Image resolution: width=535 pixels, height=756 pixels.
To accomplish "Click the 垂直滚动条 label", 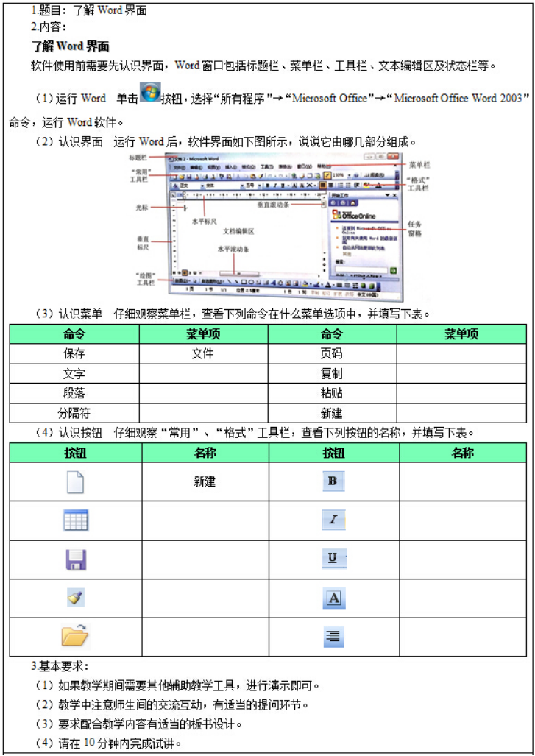I will pyautogui.click(x=273, y=205).
